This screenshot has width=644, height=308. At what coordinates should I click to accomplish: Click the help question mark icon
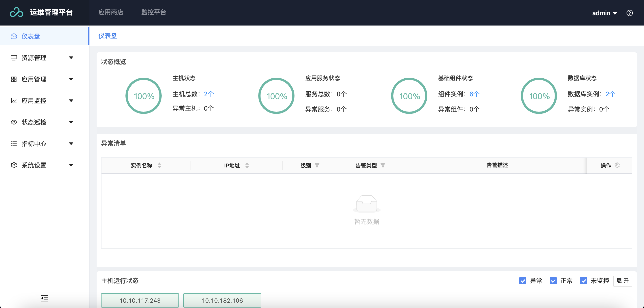click(630, 13)
